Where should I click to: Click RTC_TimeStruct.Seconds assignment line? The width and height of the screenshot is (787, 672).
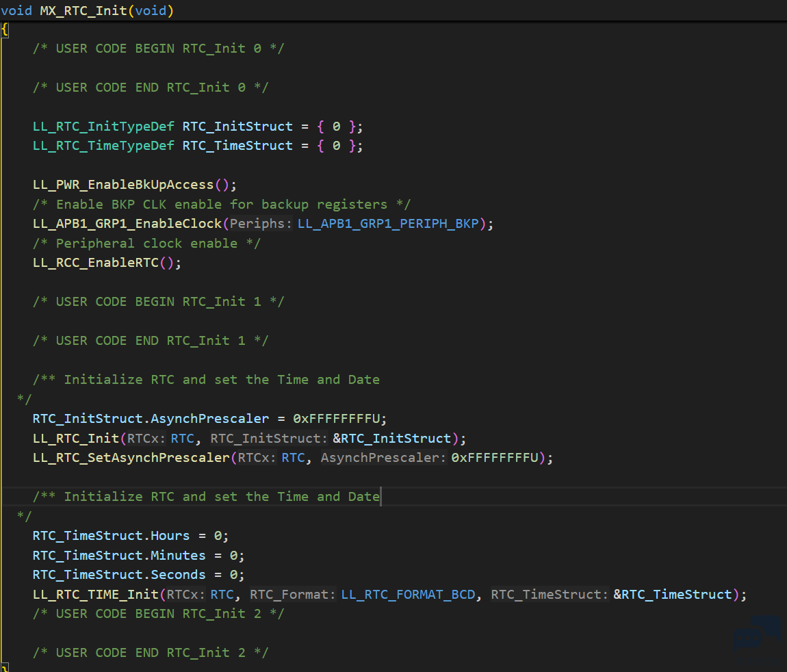coord(137,575)
